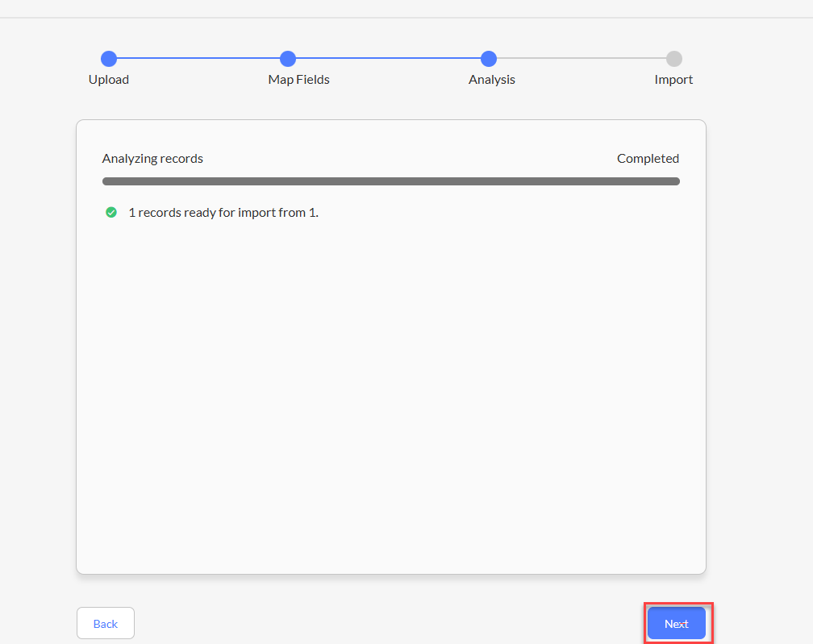The image size is (813, 644).
Task: Select the grey Import step circle
Action: (x=674, y=59)
